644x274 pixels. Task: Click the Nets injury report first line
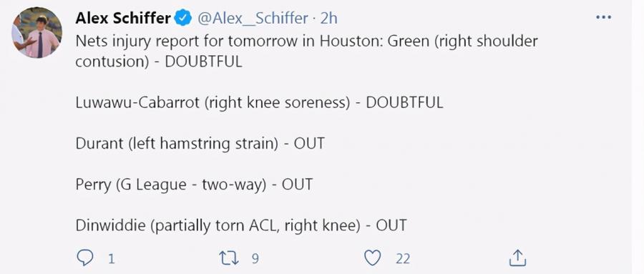click(306, 41)
